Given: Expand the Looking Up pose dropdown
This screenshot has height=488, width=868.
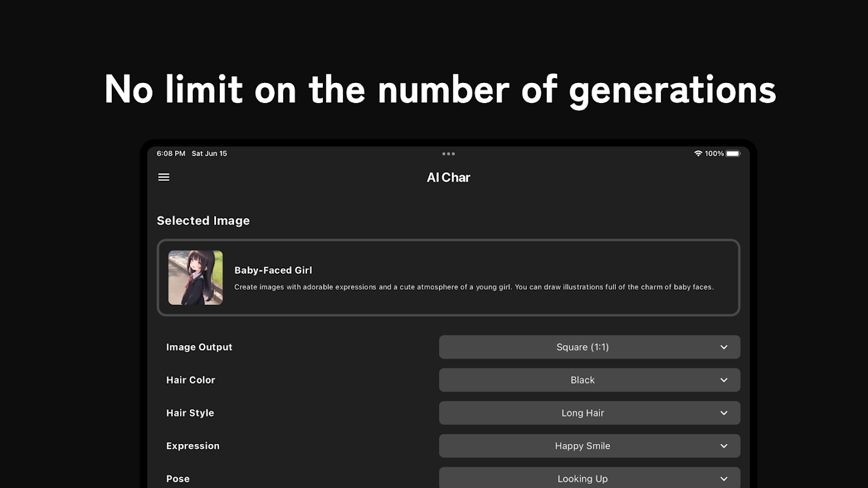Looking at the screenshot, I should (582, 478).
